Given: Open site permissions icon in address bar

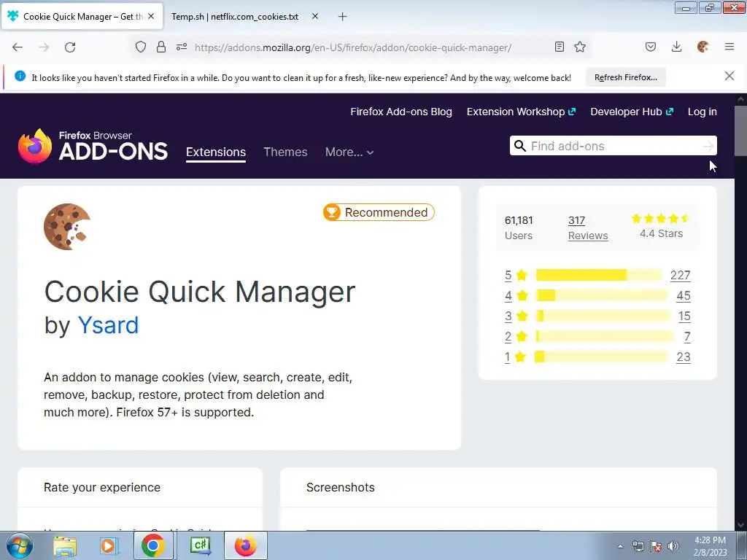Looking at the screenshot, I should point(182,47).
